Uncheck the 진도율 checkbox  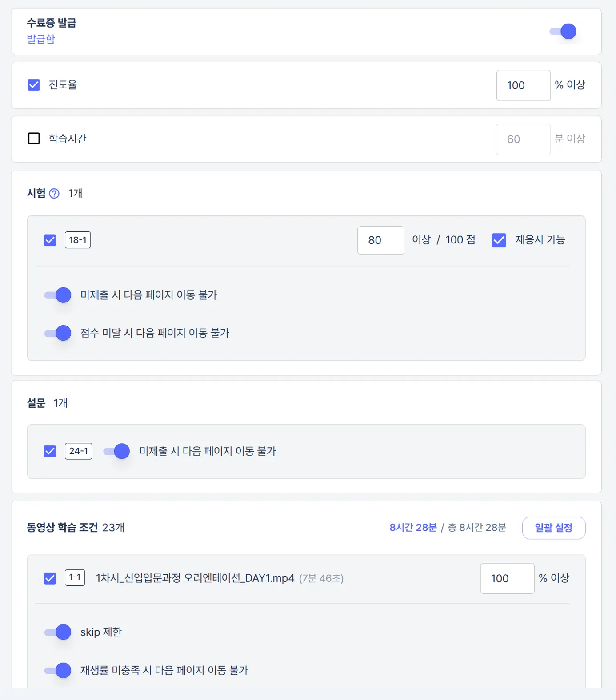[x=34, y=85]
